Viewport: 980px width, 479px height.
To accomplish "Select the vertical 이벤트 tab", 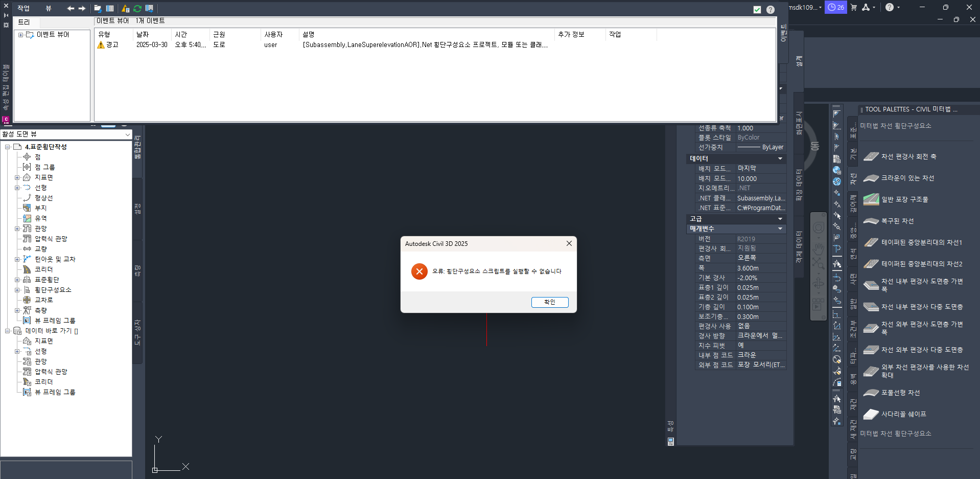I will pyautogui.click(x=784, y=33).
